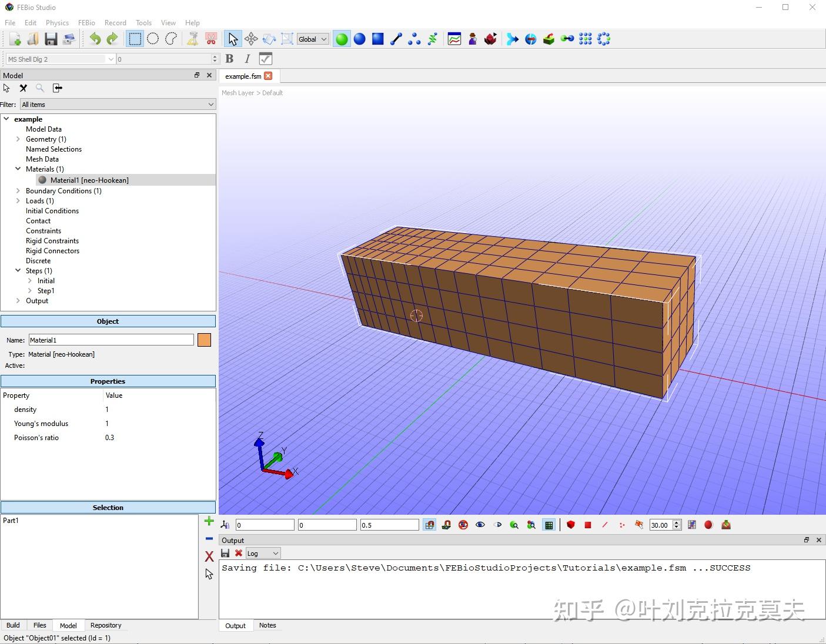Open the Physics menu

click(57, 23)
